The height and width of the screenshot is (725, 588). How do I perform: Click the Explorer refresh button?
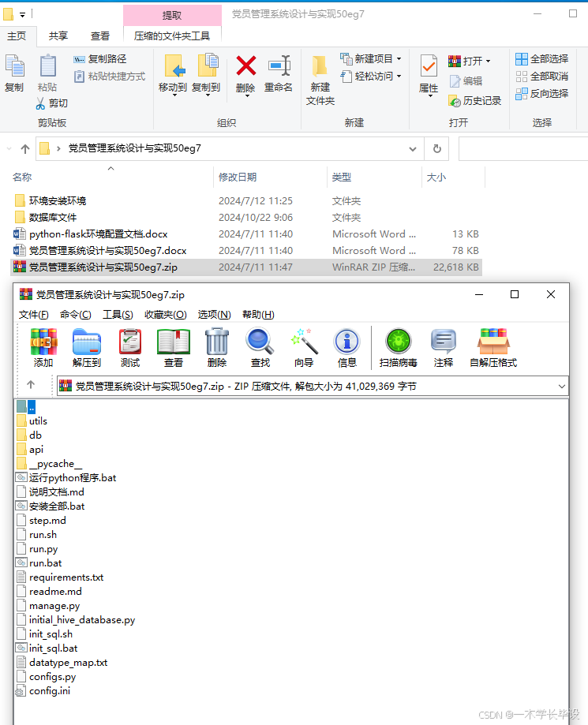coord(436,149)
